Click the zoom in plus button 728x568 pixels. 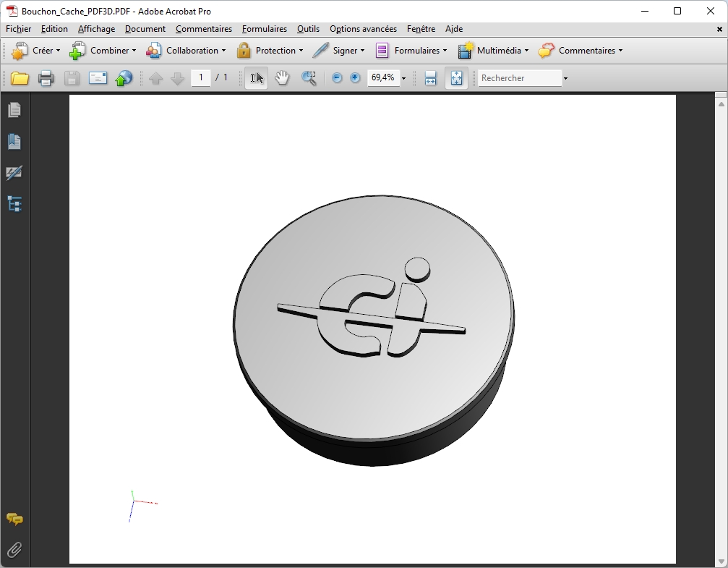355,78
